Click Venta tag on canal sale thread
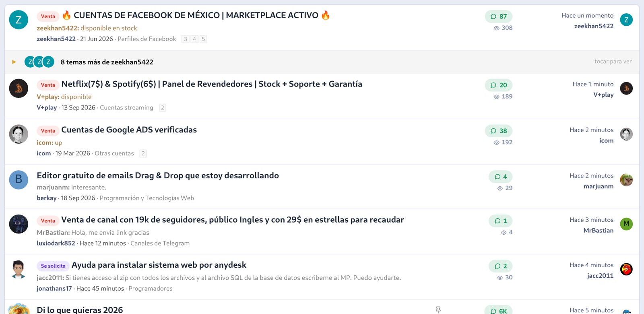644x314 pixels. [x=48, y=221]
